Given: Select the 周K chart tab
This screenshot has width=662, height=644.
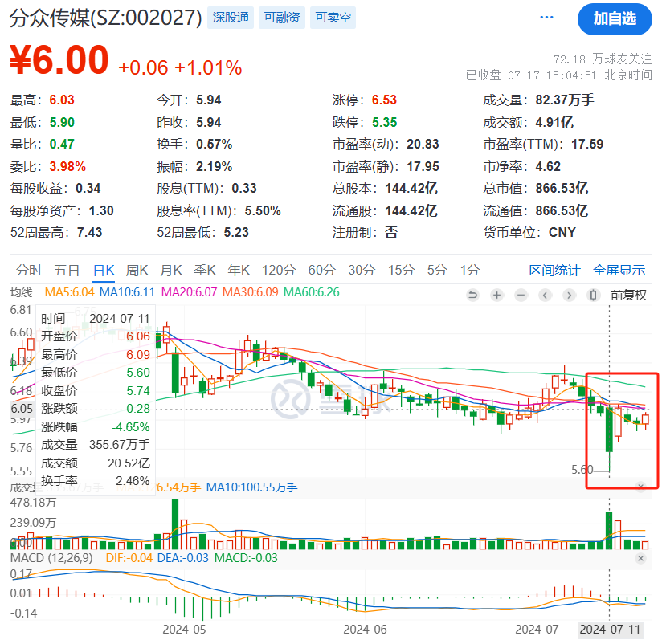Looking at the screenshot, I should pyautogui.click(x=137, y=270).
